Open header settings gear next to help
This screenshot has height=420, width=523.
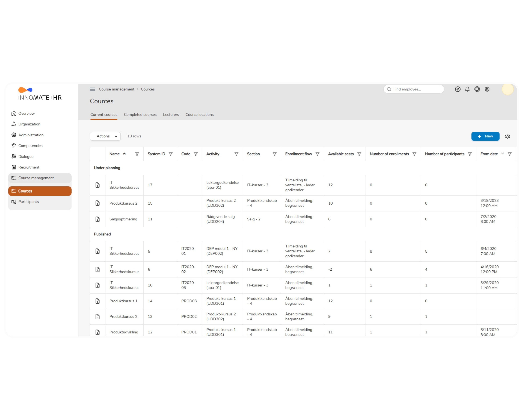point(487,89)
